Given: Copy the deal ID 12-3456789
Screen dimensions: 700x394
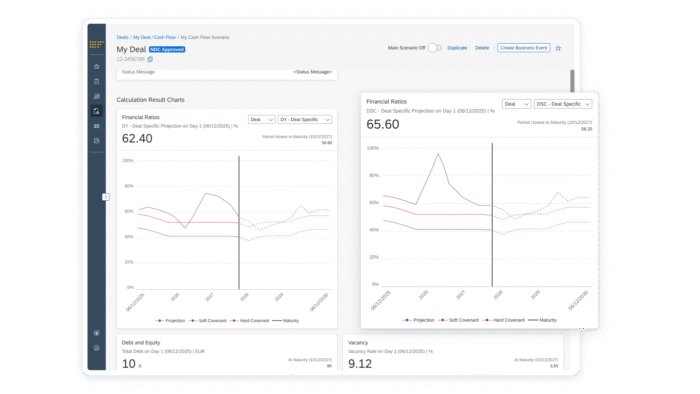Looking at the screenshot, I should point(150,59).
